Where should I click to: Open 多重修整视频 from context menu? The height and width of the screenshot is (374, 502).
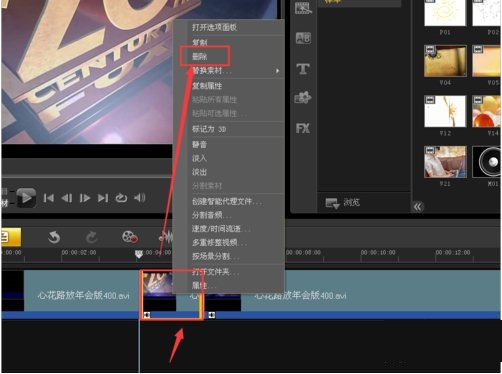click(x=219, y=242)
